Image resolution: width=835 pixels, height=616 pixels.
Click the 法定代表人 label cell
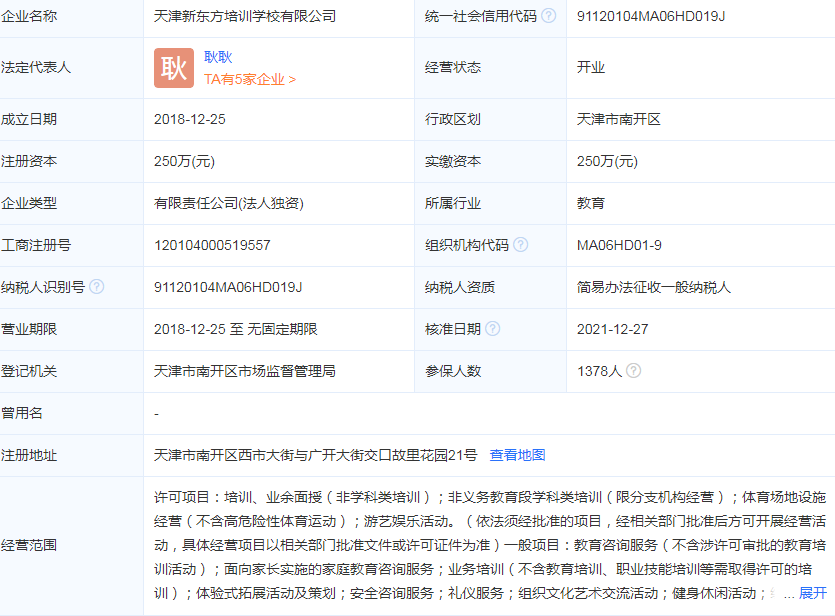(71, 68)
